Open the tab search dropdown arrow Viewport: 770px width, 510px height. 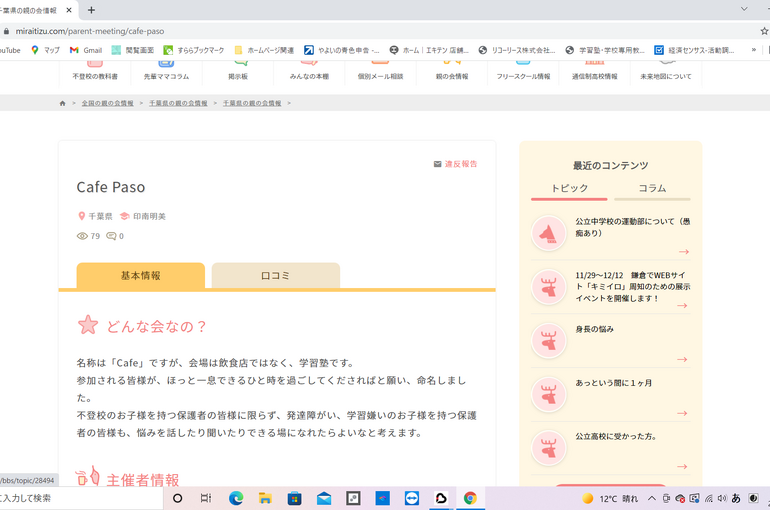pos(744,9)
